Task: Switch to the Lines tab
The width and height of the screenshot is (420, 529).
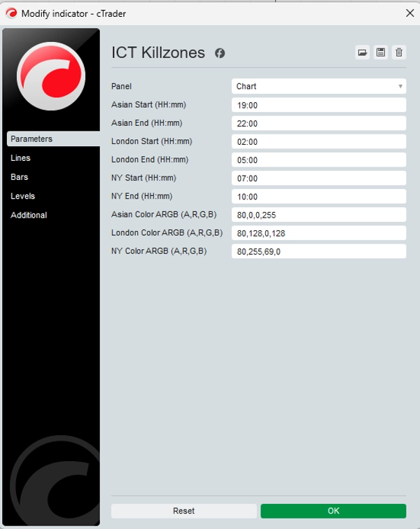Action: [21, 158]
